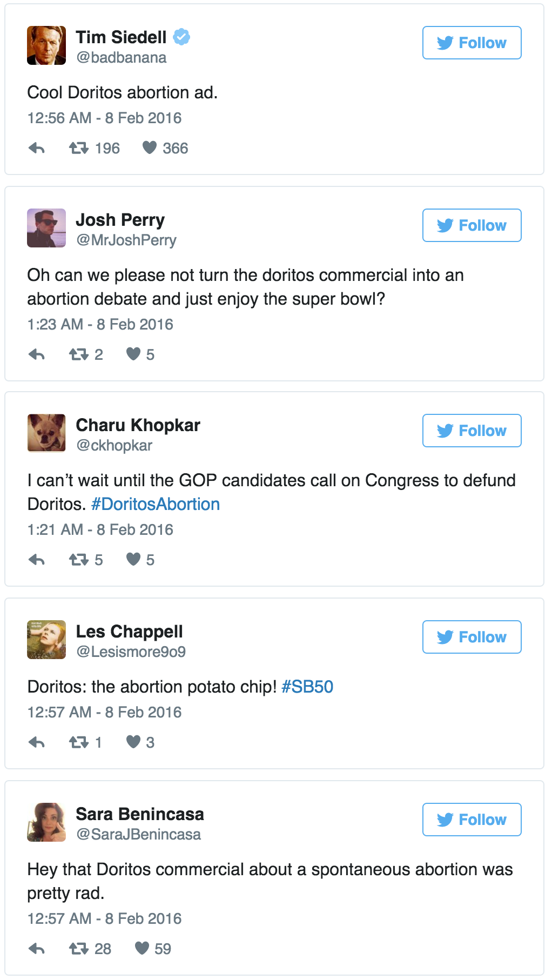This screenshot has height=980, width=552.
Task: Open Sara Benincasa's avatar
Action: click(46, 822)
